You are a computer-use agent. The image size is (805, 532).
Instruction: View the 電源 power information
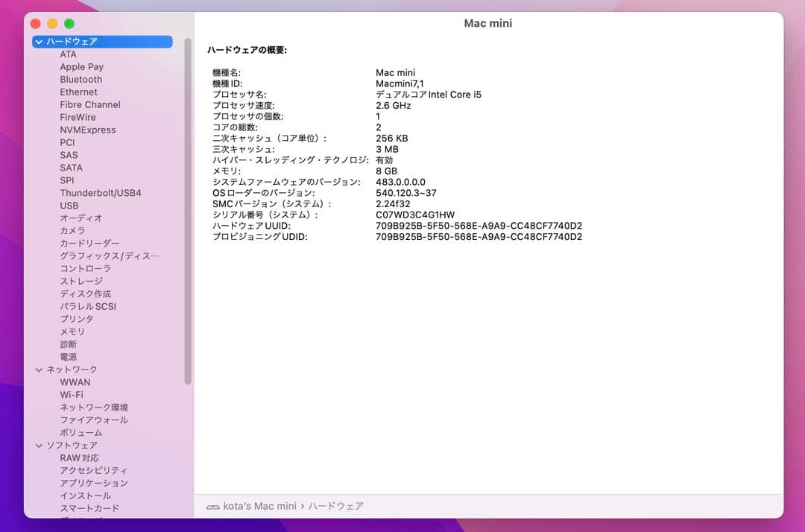point(68,356)
